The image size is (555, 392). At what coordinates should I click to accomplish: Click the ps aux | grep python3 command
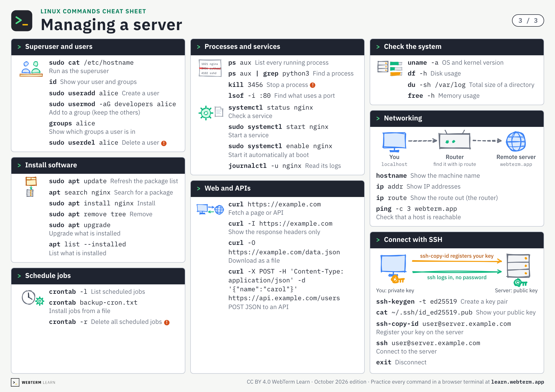(269, 74)
